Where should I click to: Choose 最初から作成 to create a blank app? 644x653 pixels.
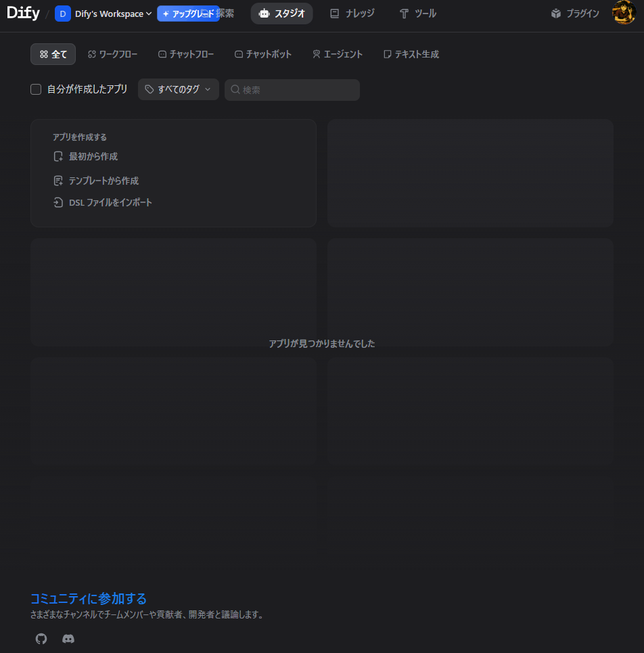[x=86, y=156]
